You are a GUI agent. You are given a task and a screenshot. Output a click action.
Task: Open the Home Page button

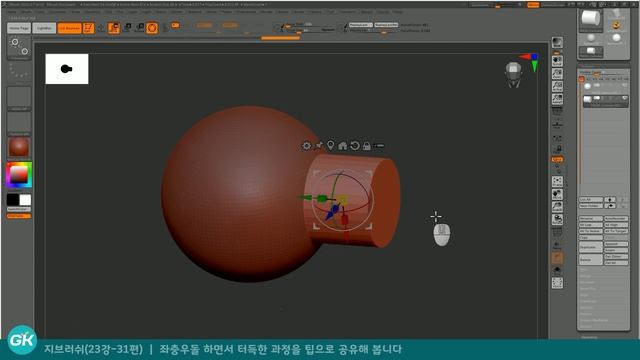19,28
